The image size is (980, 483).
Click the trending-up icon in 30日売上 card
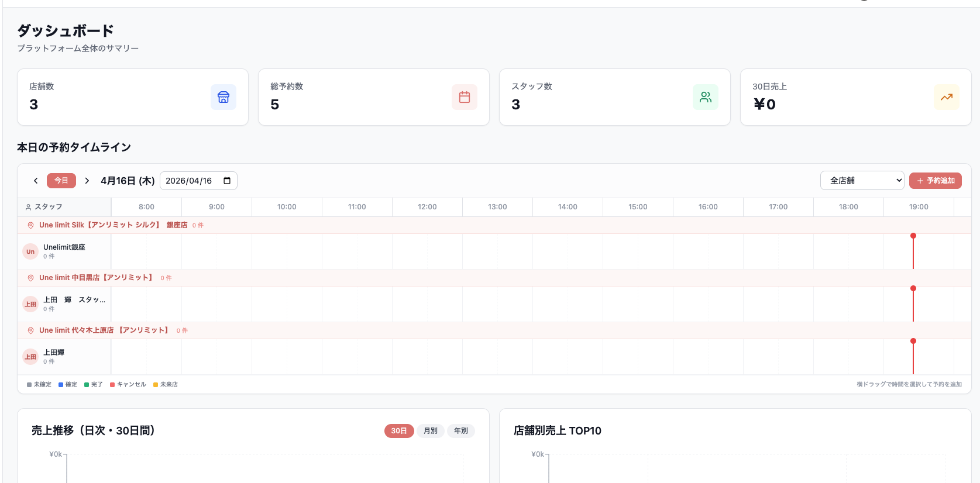947,97
